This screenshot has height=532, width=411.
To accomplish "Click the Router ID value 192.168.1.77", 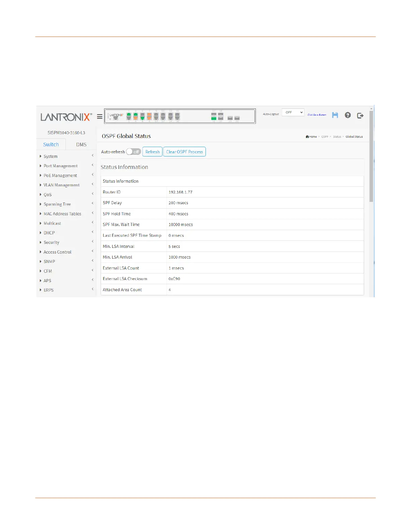I will [x=180, y=192].
